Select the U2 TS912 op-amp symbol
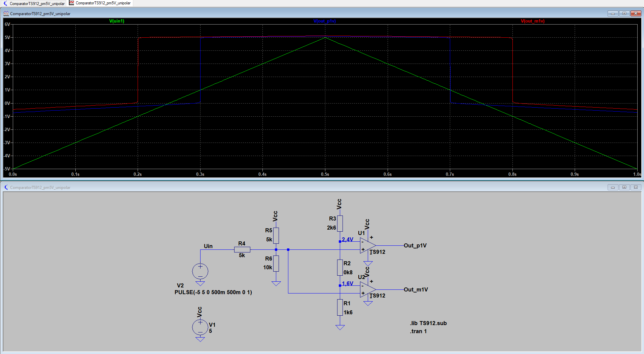 (x=368, y=289)
